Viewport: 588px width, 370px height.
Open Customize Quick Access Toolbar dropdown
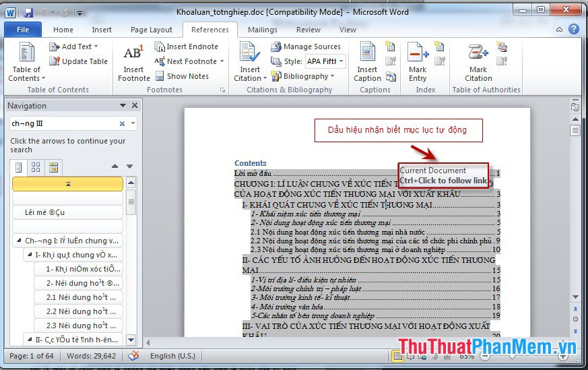point(79,13)
